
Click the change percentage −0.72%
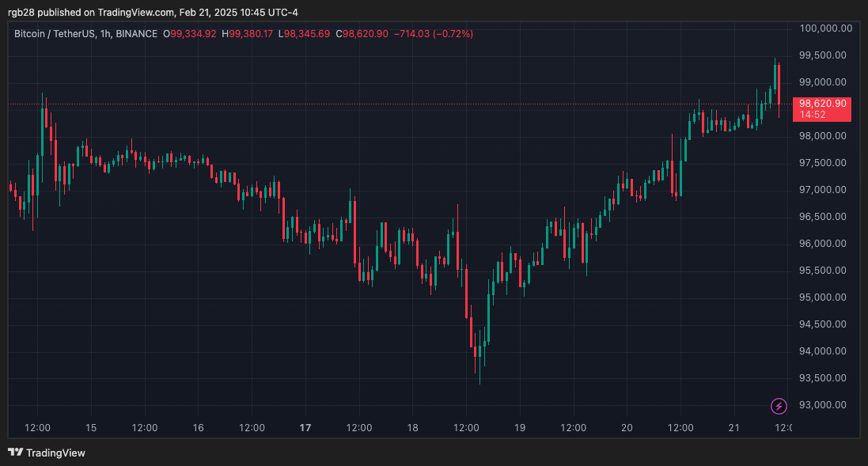click(452, 34)
